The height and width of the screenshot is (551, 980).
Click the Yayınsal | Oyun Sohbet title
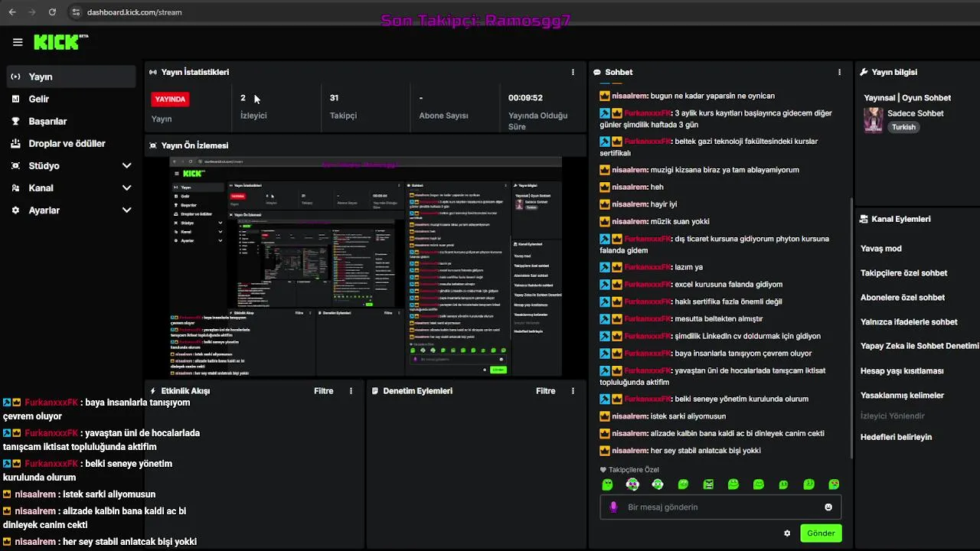tap(907, 98)
